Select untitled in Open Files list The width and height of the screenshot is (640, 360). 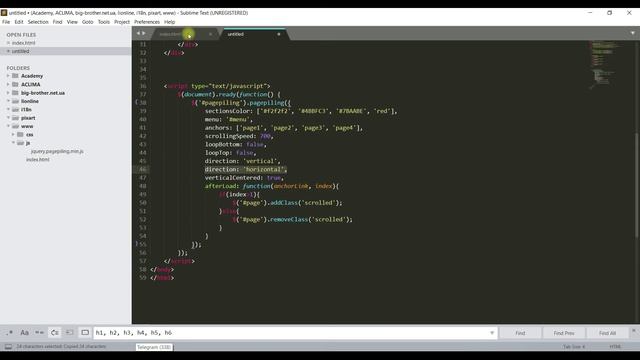(20, 51)
